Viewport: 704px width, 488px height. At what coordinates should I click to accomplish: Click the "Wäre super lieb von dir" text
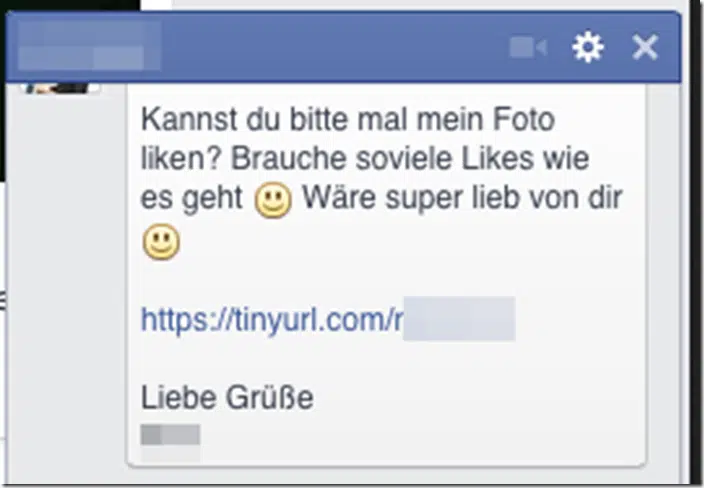click(462, 198)
